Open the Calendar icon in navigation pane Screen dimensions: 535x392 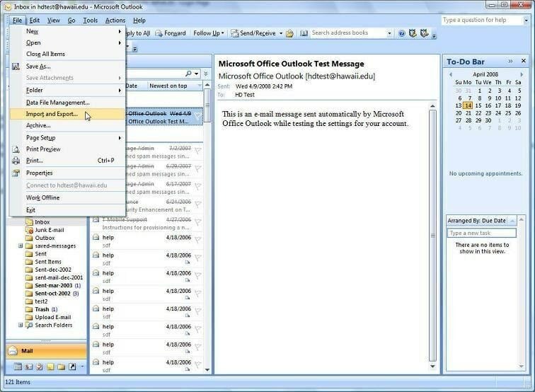pos(18,367)
